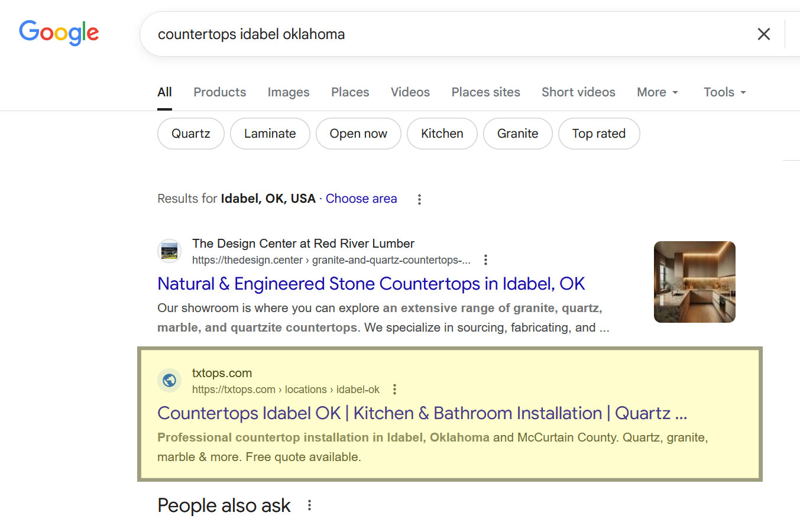Click the kitchen countertop thumbnail image
Screen dimensions: 800x532
pos(694,282)
